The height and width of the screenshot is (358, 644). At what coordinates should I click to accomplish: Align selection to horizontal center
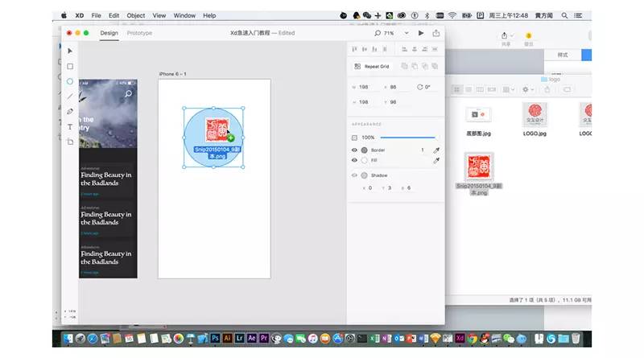pyautogui.click(x=415, y=49)
